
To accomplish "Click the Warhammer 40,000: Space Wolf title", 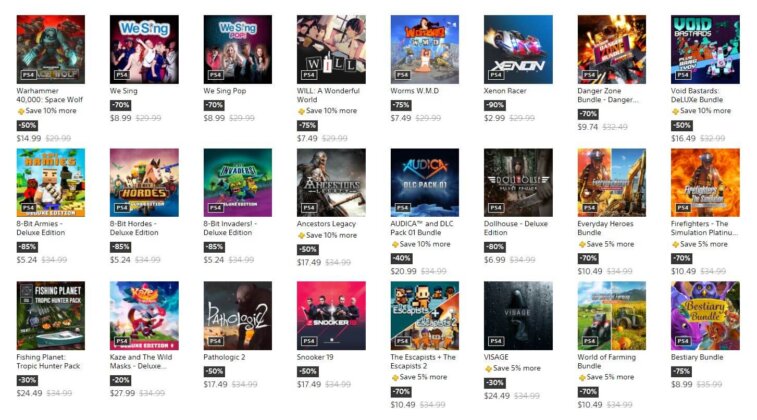I will pyautogui.click(x=50, y=95).
